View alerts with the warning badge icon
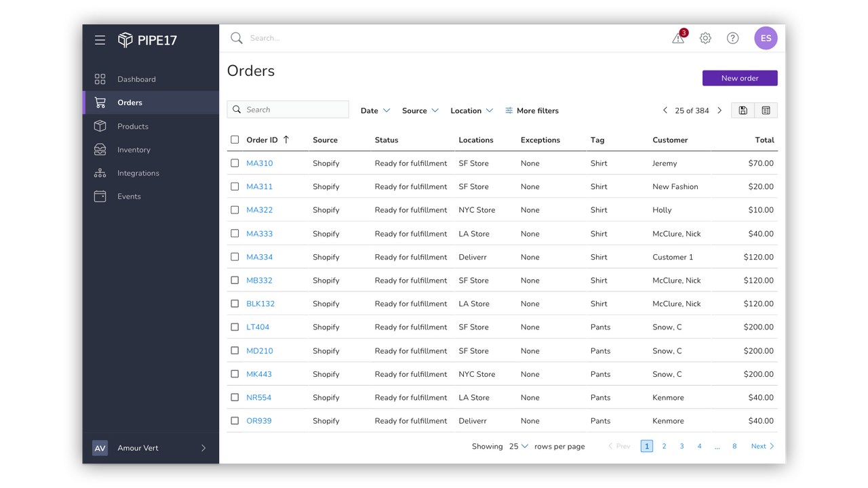 678,38
